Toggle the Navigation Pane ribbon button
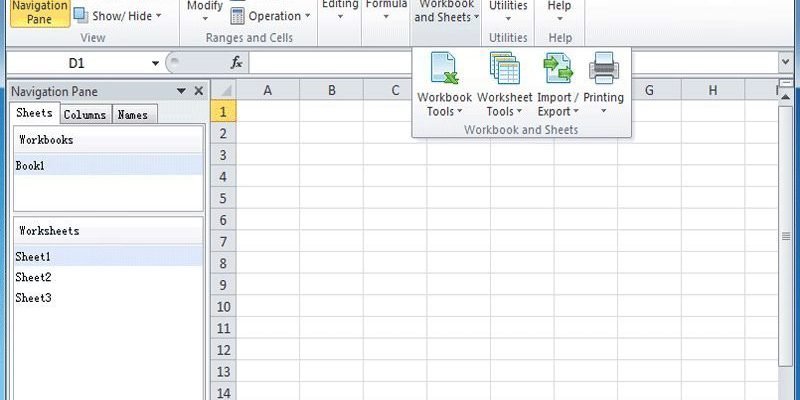 pyautogui.click(x=40, y=13)
